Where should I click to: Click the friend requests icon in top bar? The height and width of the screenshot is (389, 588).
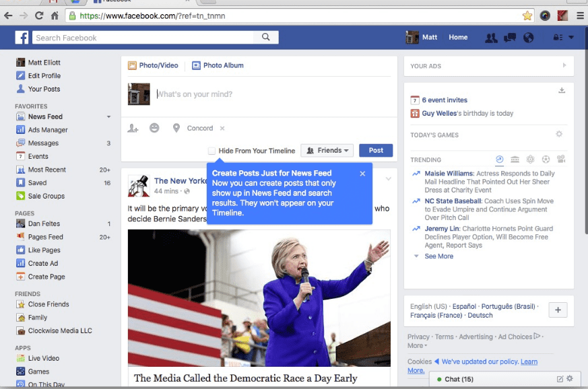coord(492,38)
